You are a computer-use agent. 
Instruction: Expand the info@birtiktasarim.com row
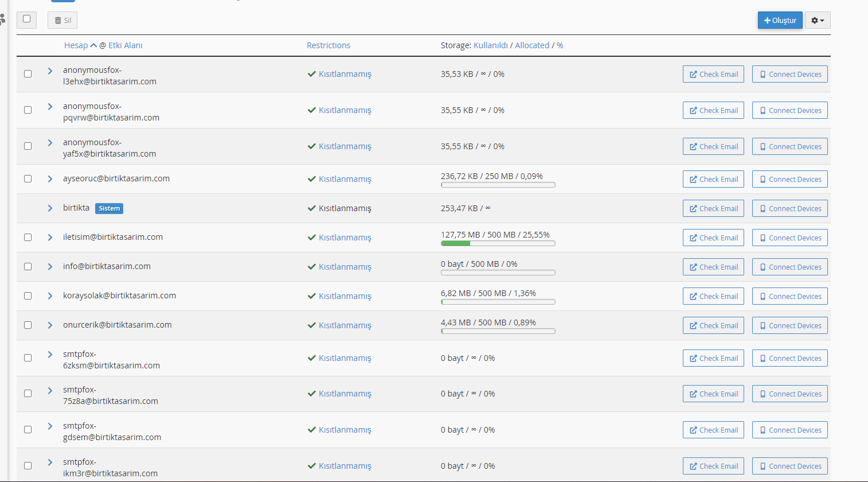pyautogui.click(x=50, y=267)
